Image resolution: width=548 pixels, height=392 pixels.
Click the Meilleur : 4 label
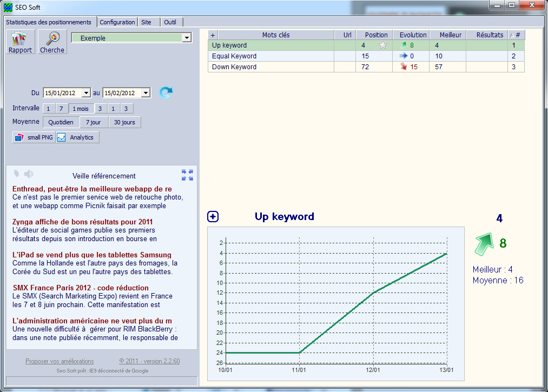point(492,269)
